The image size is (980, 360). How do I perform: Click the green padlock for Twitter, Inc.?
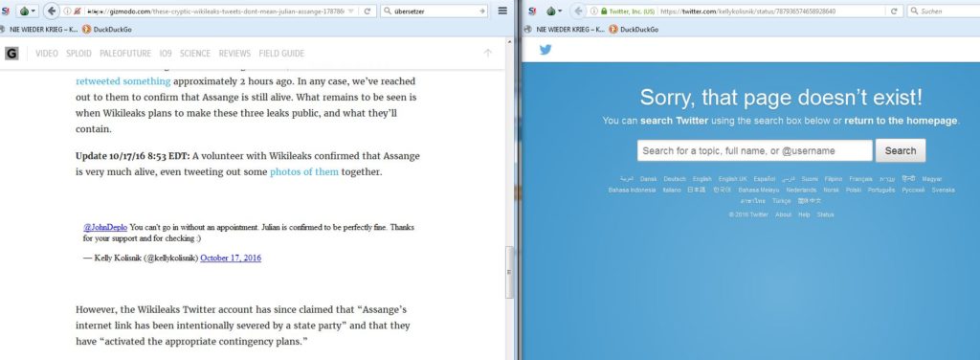click(x=603, y=11)
